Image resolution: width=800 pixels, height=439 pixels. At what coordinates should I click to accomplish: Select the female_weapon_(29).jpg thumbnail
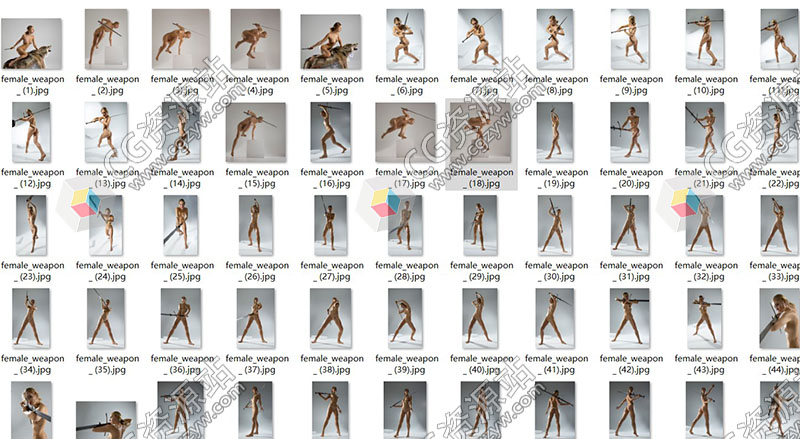[479, 225]
